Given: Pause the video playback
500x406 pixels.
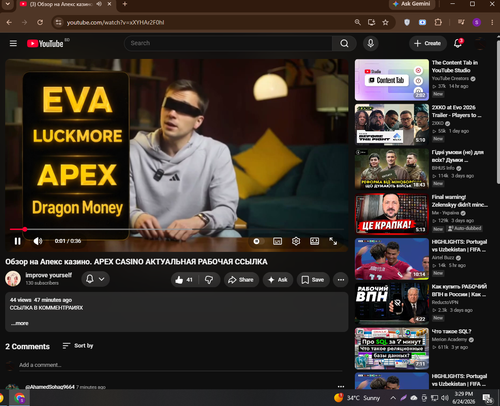Looking at the screenshot, I should point(17,241).
